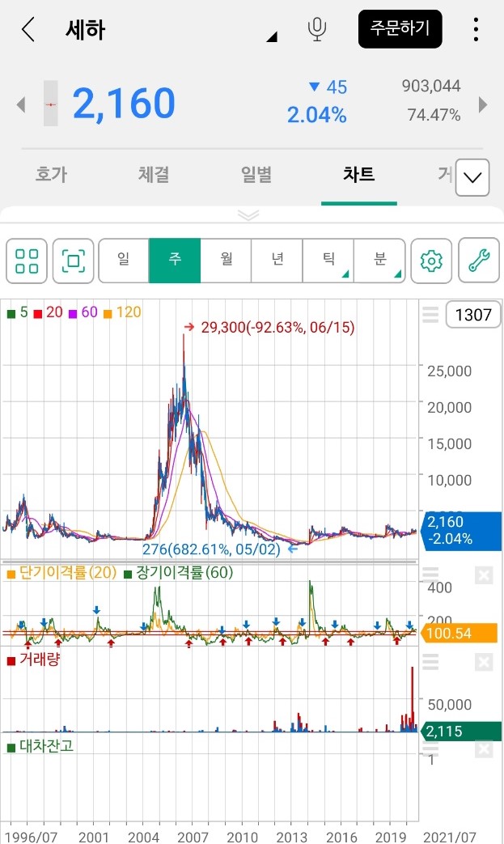Viewport: 504px width, 844px height.
Task: Expand the tab list chevron button
Action: click(472, 177)
